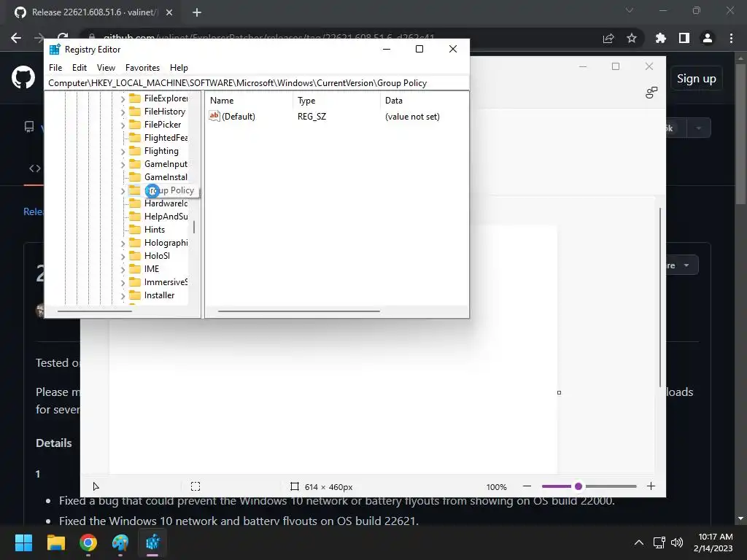This screenshot has height=560, width=747.
Task: Open the File menu in Registry Editor
Action: click(55, 68)
